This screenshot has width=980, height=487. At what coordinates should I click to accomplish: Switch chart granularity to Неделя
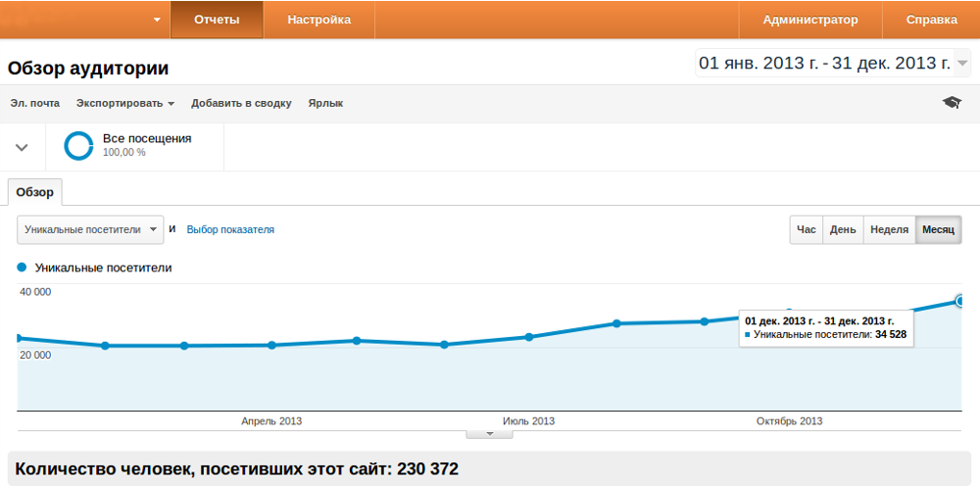pyautogui.click(x=889, y=229)
